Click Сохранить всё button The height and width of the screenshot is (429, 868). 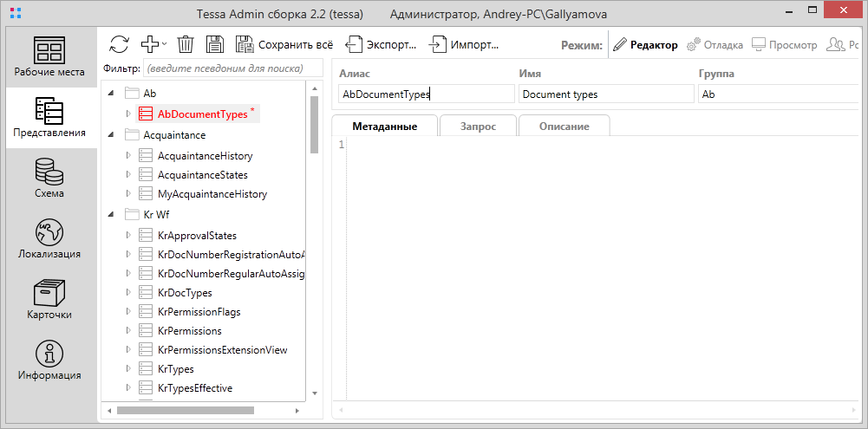coord(284,45)
